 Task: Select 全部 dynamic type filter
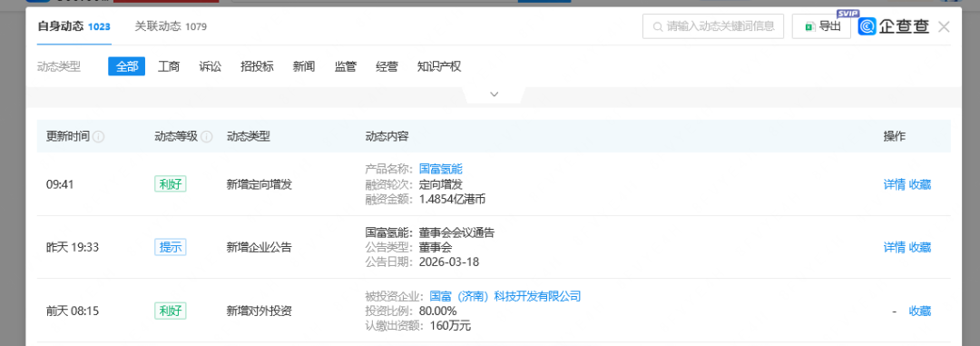coord(127,66)
